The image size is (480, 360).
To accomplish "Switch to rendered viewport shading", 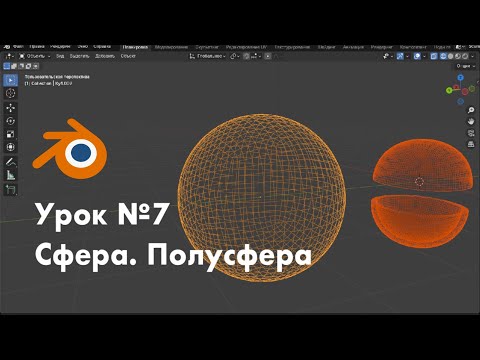I will tap(465, 56).
